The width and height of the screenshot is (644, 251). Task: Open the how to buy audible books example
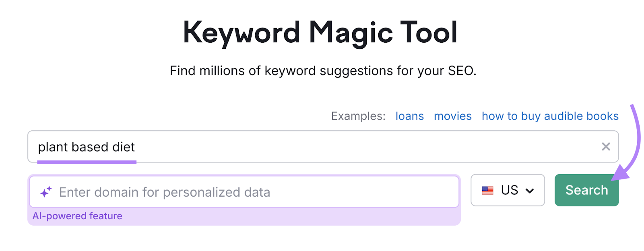tap(550, 116)
